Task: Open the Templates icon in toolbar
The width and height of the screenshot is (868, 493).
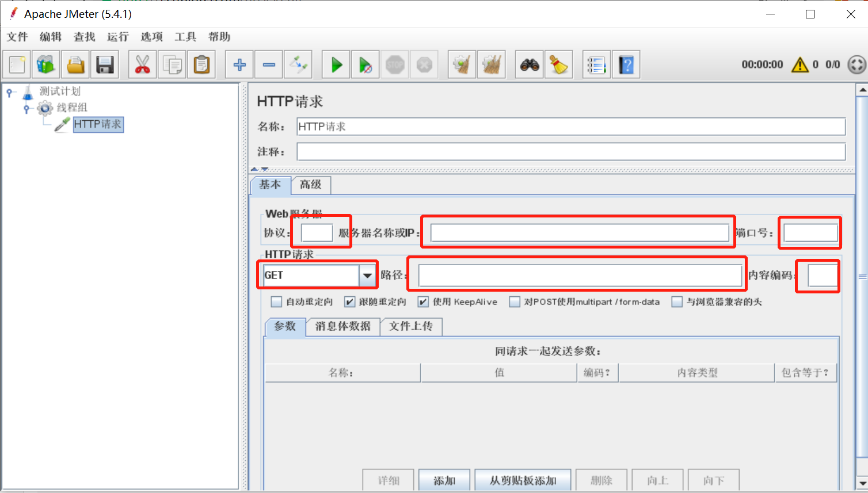Action: (x=46, y=64)
